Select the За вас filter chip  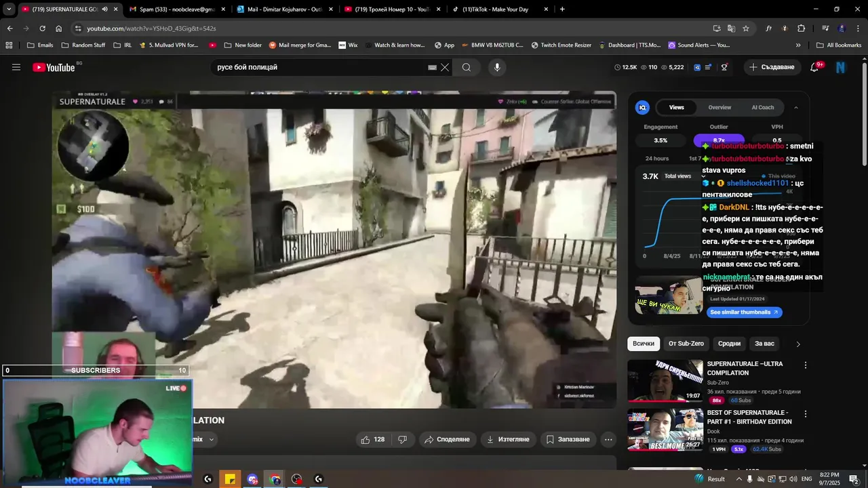point(764,344)
